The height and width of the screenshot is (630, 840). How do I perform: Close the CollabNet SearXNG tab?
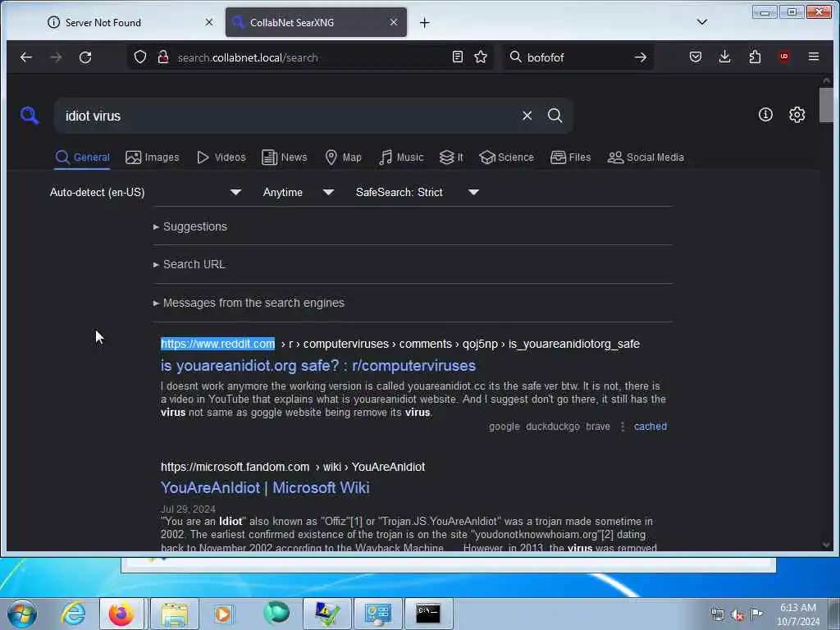tap(394, 22)
